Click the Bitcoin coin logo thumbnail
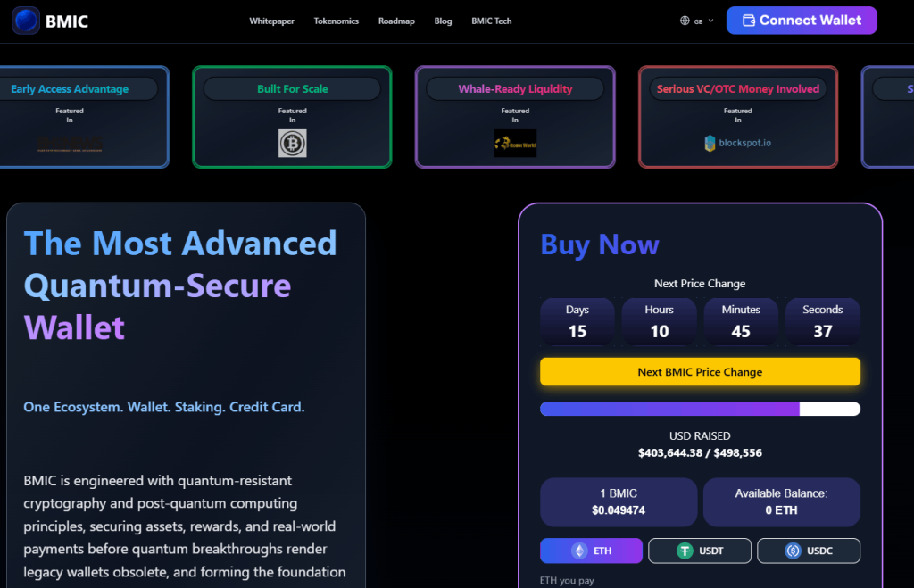Image resolution: width=914 pixels, height=588 pixels. tap(292, 144)
